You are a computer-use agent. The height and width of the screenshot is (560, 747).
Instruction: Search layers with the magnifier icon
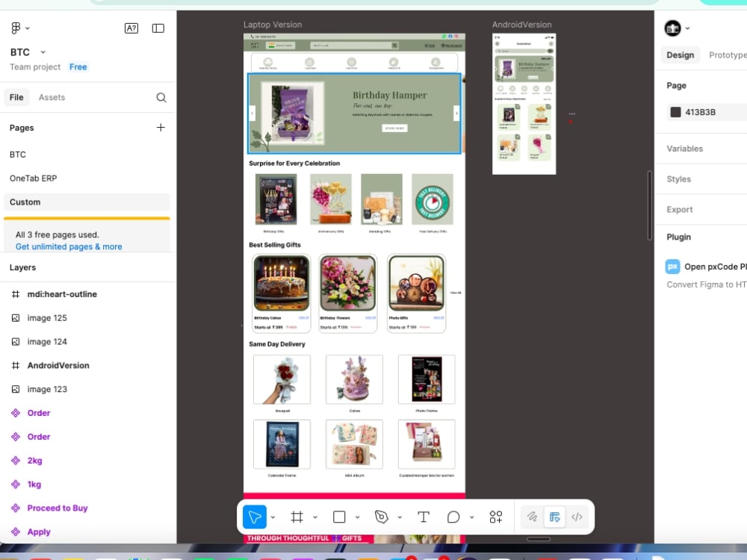click(x=161, y=98)
